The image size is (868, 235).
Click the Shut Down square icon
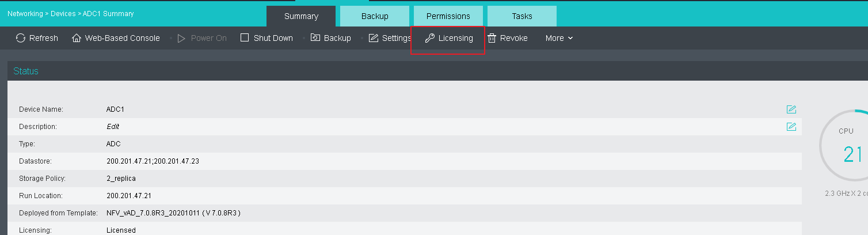pyautogui.click(x=245, y=38)
